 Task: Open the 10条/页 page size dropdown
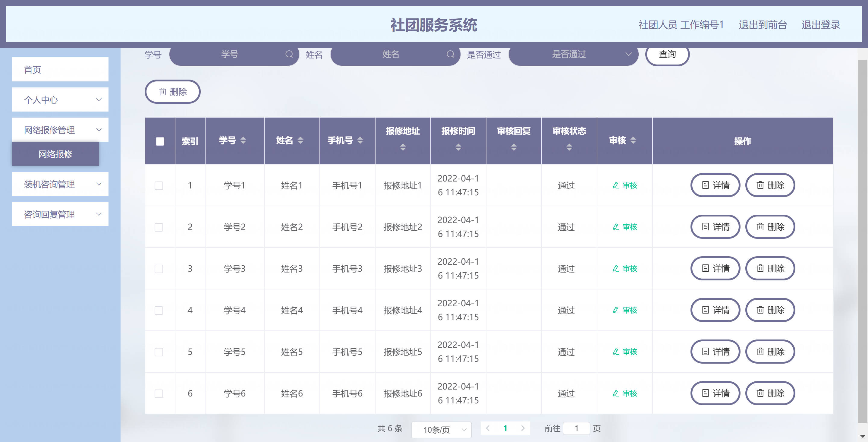[442, 430]
